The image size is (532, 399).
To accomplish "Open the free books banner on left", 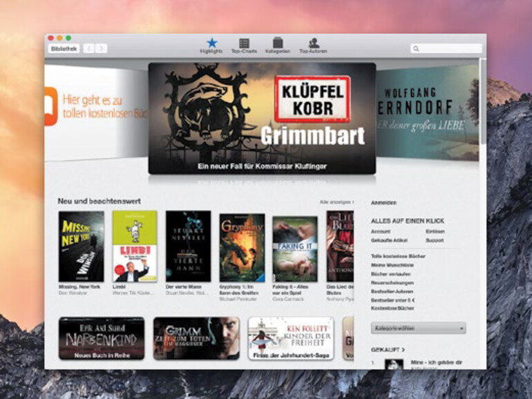I will (96, 112).
